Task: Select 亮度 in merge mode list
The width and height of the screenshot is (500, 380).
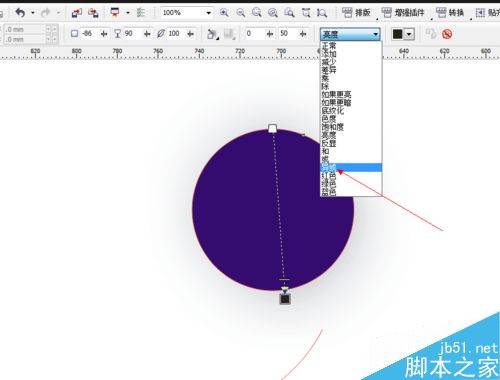Action: [351, 135]
